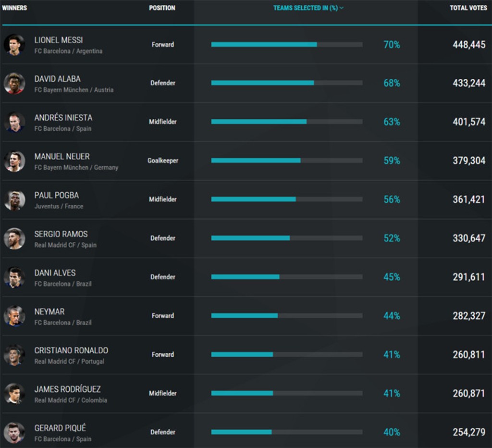Screen dimensions: 492x448
Task: Open Manuel Neuer's profile picture
Action: (x=14, y=161)
